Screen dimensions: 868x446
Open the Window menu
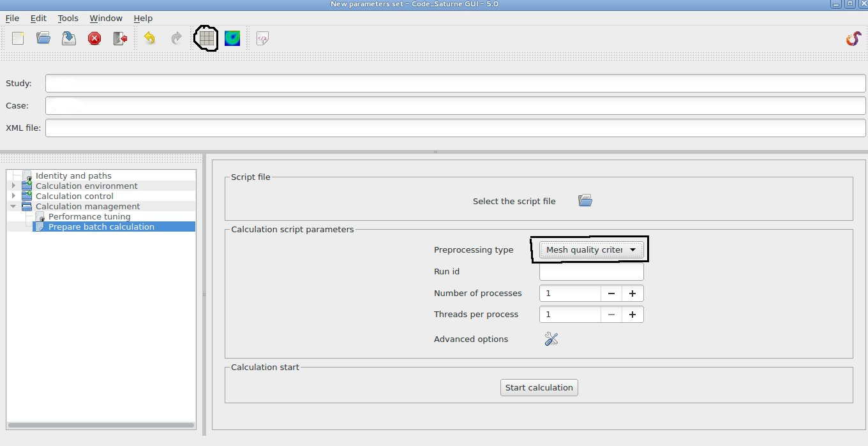106,19
